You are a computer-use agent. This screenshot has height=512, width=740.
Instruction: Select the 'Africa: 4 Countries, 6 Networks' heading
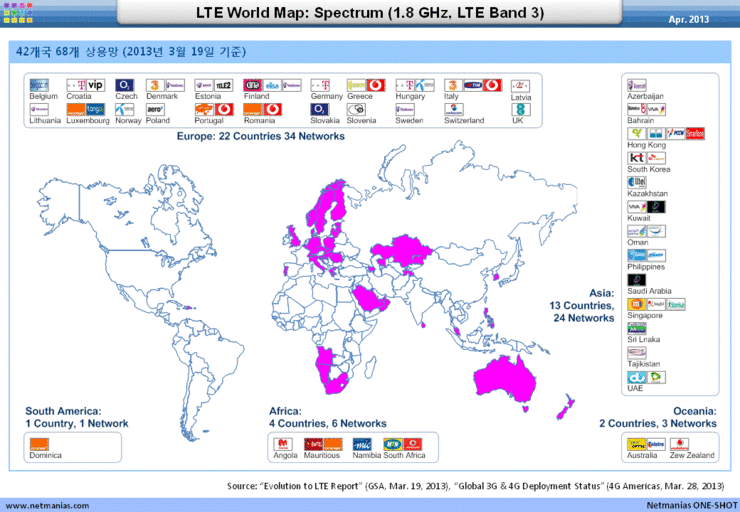[x=328, y=417]
